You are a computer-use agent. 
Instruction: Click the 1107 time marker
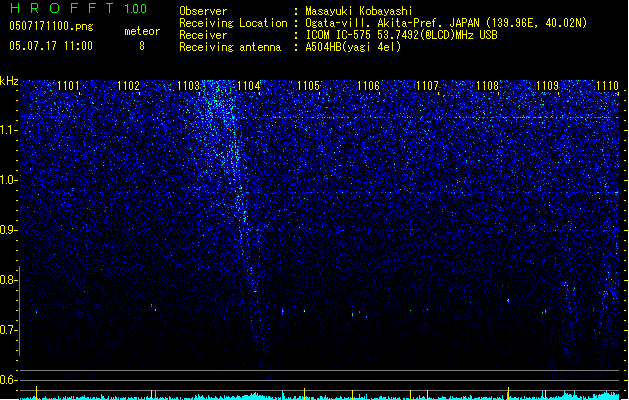coord(428,85)
